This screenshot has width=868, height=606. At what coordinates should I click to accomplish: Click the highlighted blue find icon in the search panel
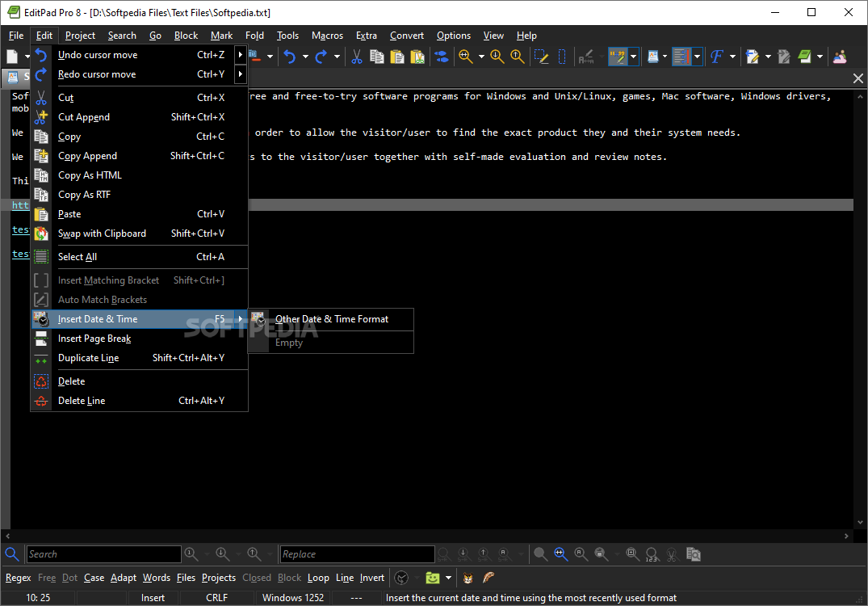(x=560, y=554)
